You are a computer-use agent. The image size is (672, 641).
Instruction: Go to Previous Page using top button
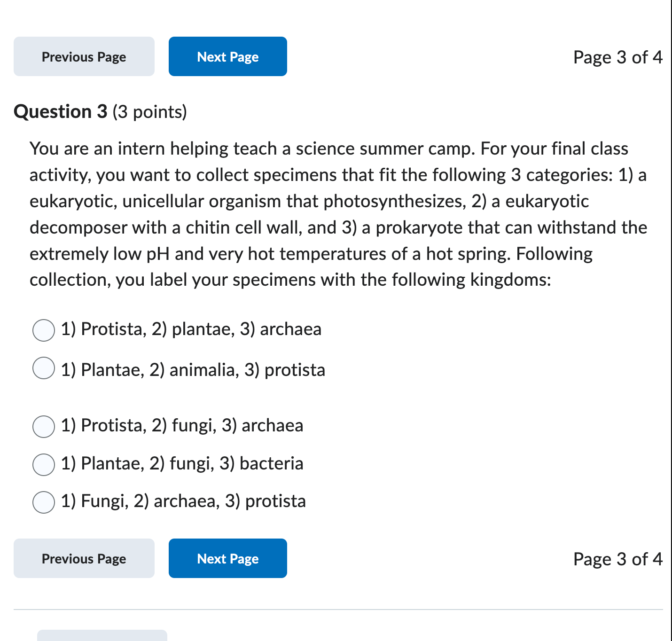[x=84, y=56]
